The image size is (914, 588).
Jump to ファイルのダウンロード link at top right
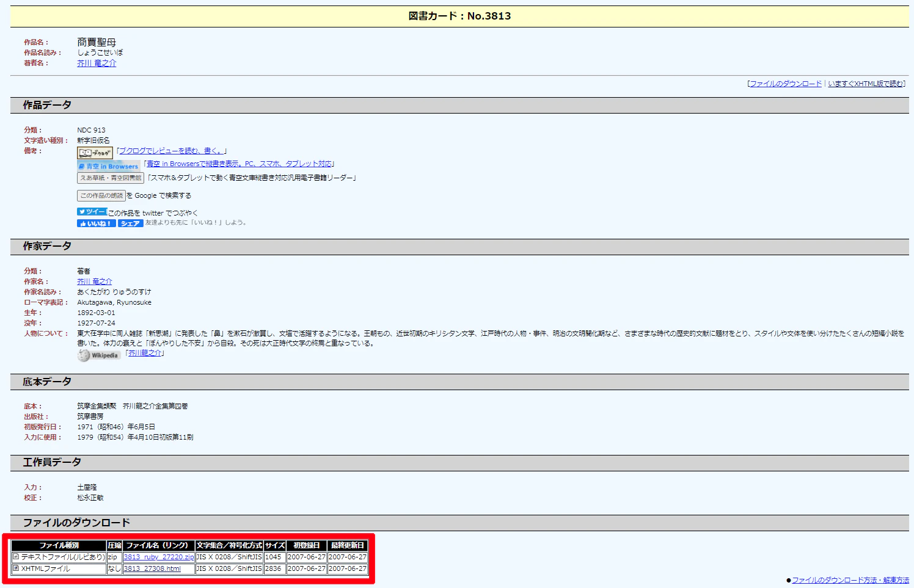point(786,84)
